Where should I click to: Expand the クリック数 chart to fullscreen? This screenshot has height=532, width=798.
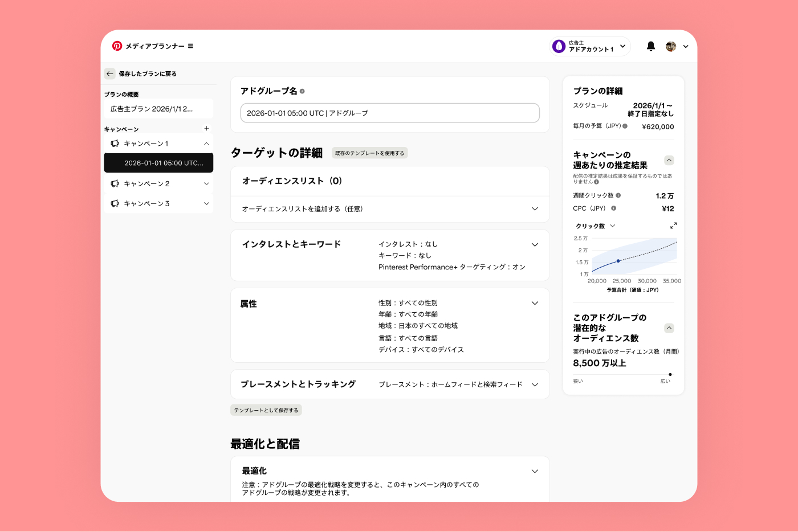coord(673,226)
